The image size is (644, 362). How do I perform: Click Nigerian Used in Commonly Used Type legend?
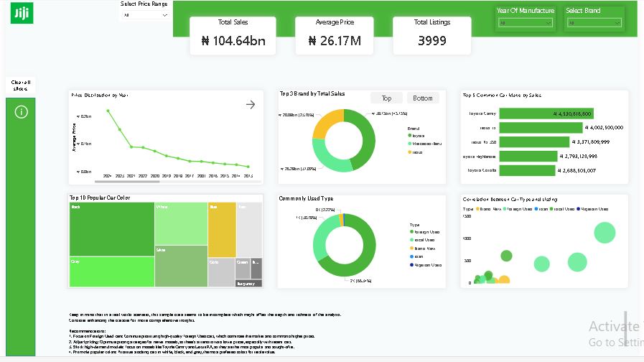(426, 265)
